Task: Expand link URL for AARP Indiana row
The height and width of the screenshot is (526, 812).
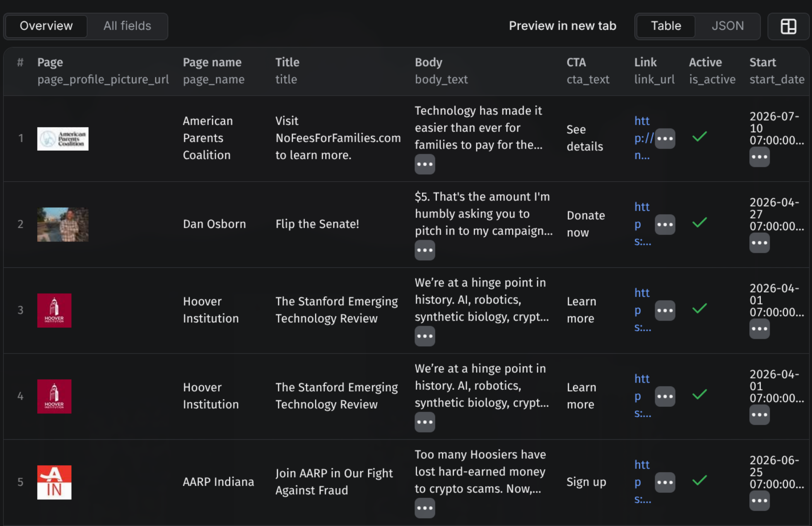Action: [x=665, y=482]
